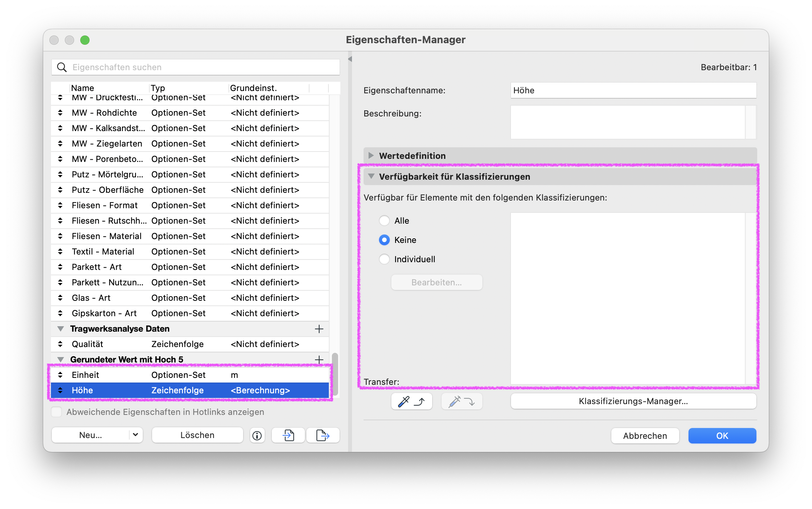Click the inject classification syringe icon
This screenshot has width=812, height=509.
coord(462,401)
